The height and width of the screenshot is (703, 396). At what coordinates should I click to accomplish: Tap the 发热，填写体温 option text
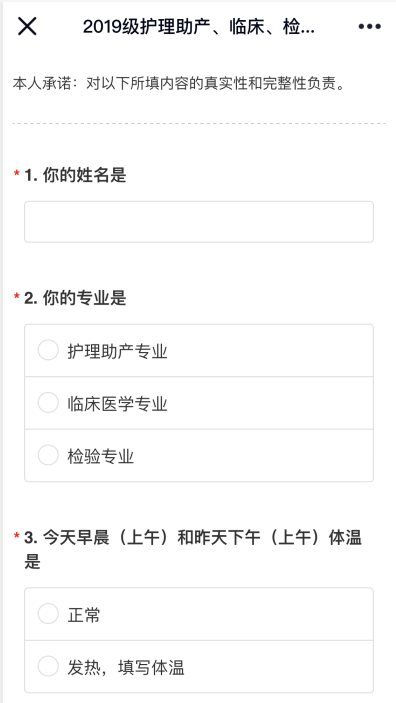(x=126, y=668)
